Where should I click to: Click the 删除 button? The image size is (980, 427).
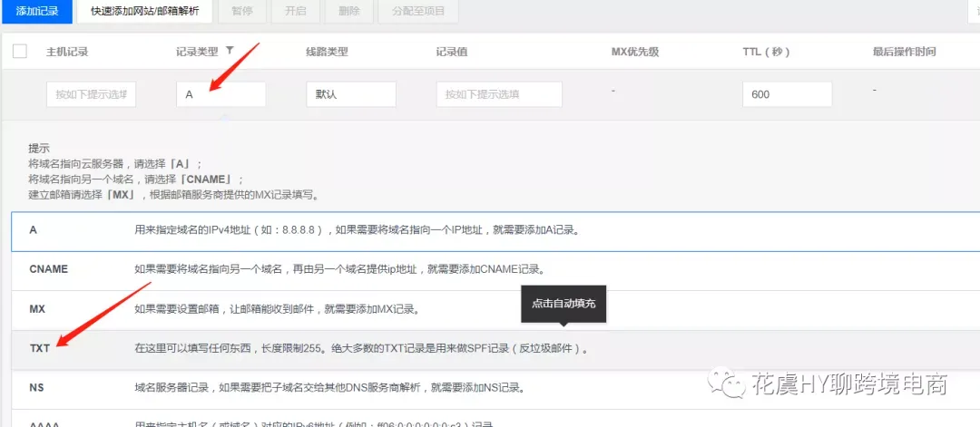click(x=349, y=11)
